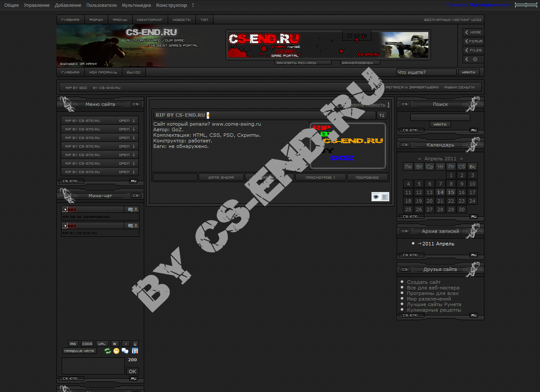This screenshot has height=392, width=540.
Task: Toggle list view icon below news post
Action: point(384,197)
